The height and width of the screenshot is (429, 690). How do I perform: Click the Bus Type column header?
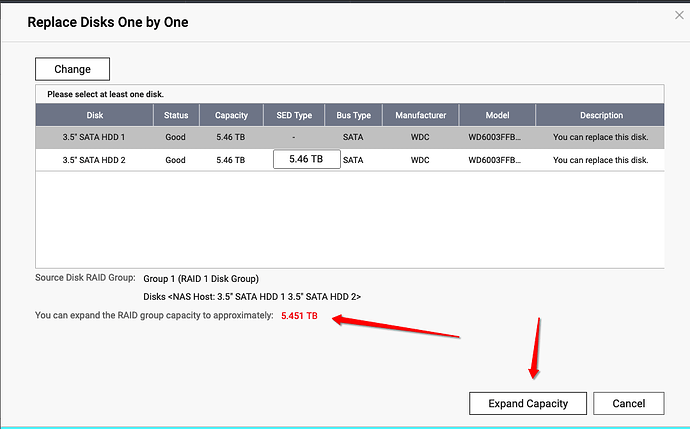point(353,115)
